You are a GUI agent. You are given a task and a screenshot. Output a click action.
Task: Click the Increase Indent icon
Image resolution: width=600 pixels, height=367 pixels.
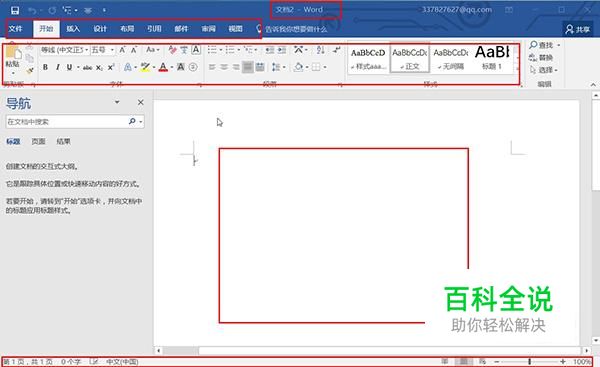(x=282, y=50)
